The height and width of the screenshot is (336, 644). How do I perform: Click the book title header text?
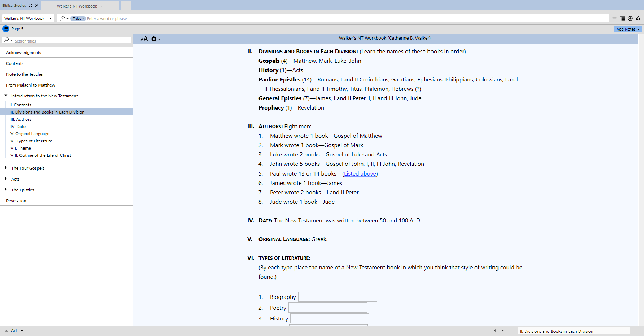384,38
